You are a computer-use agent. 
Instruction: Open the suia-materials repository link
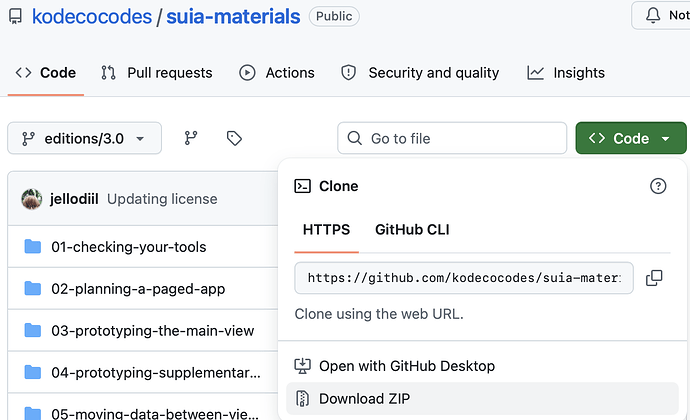pyautogui.click(x=233, y=17)
